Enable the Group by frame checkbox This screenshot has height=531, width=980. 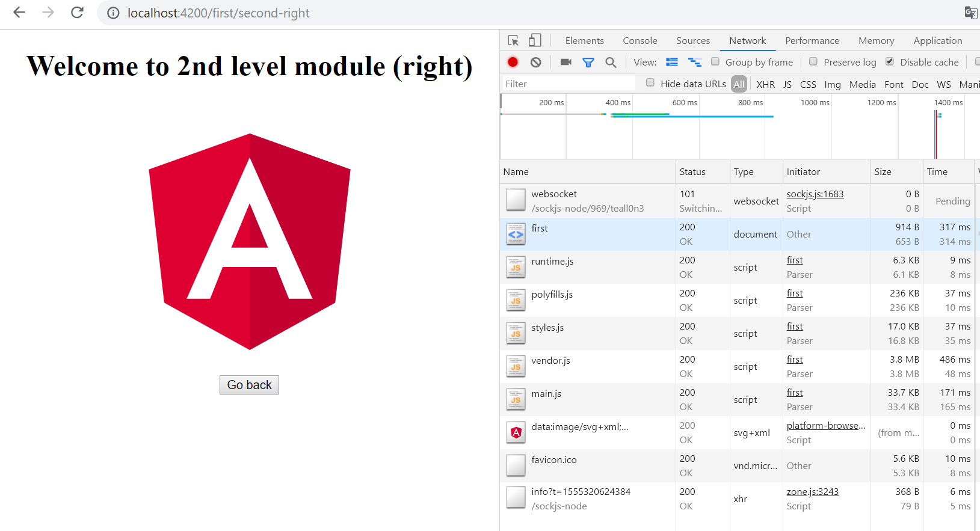click(x=715, y=61)
